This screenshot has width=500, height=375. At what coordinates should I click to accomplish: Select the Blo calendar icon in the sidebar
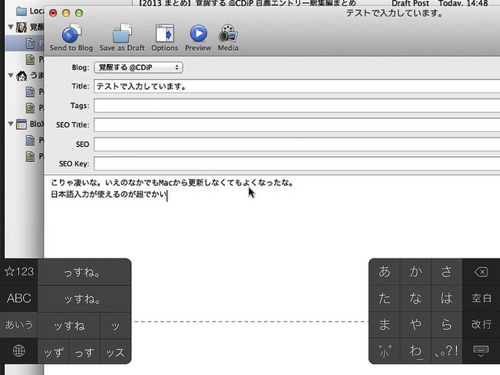point(22,124)
